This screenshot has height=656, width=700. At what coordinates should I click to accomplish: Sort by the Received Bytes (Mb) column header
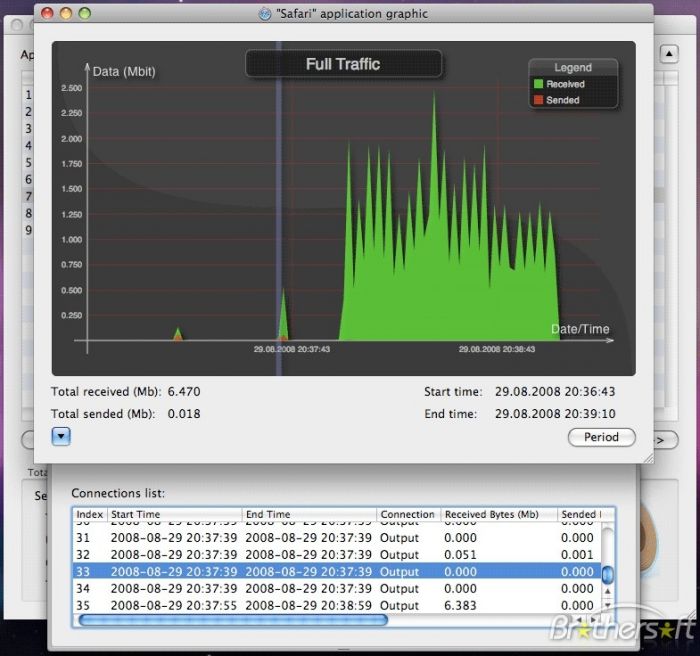(x=499, y=514)
